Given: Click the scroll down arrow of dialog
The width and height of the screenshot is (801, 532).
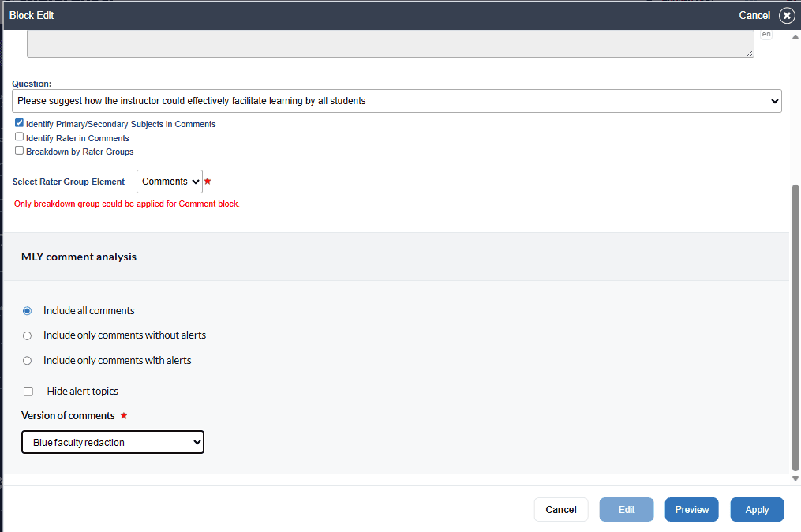Looking at the screenshot, I should [795, 478].
